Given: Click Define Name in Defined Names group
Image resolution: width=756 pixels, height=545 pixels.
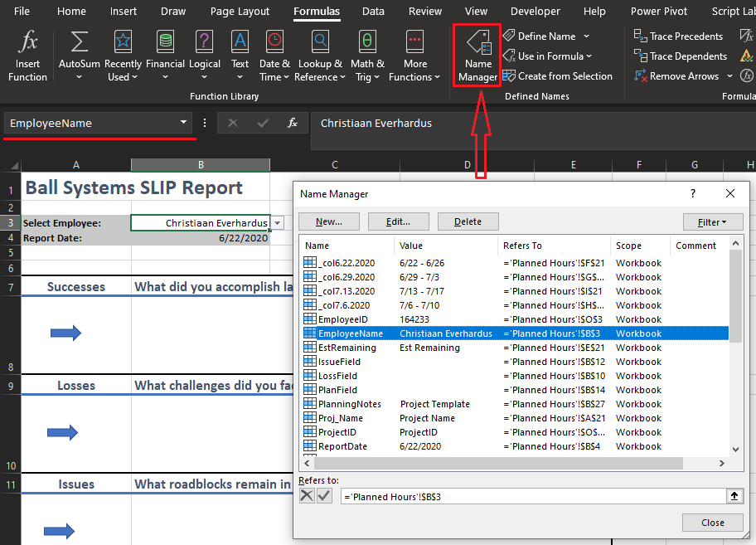Looking at the screenshot, I should click(540, 36).
